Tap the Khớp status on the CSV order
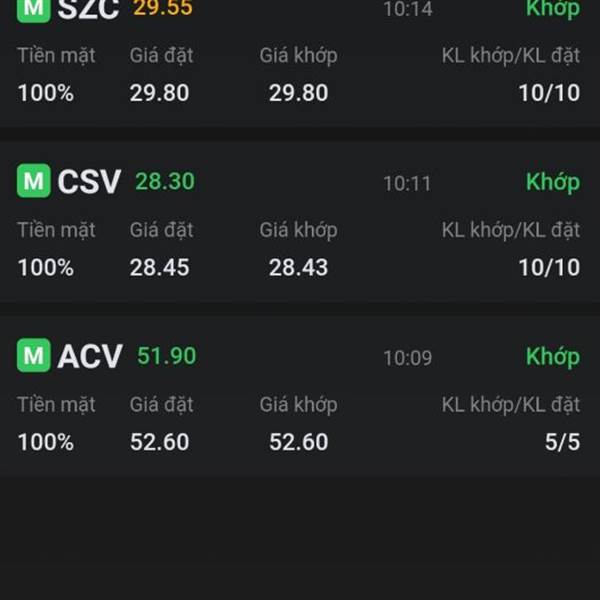This screenshot has height=600, width=600. point(552,182)
